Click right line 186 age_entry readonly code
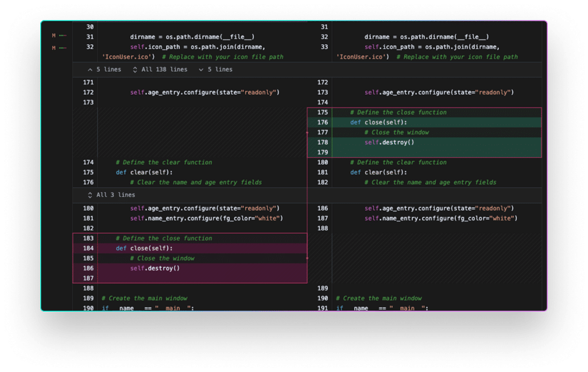 point(439,208)
